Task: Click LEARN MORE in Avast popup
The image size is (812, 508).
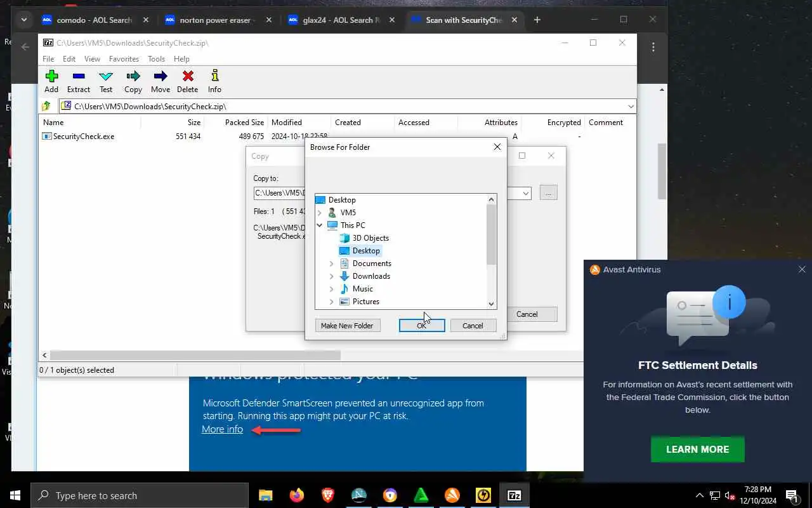Action: pyautogui.click(x=697, y=450)
